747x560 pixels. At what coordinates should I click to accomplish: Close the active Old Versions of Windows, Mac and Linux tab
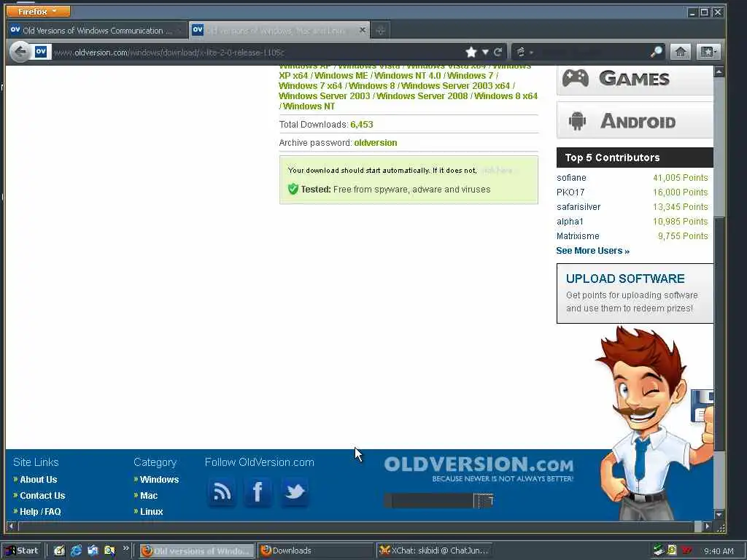362,30
